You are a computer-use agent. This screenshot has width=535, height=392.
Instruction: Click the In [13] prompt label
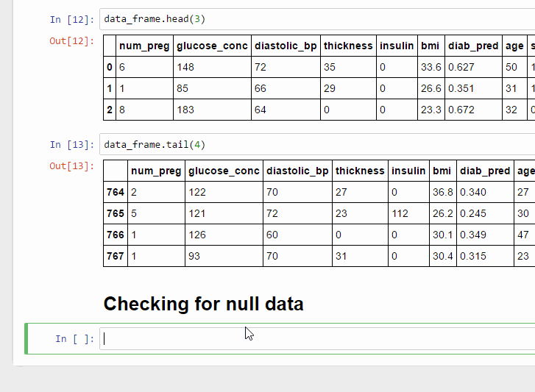(72, 145)
